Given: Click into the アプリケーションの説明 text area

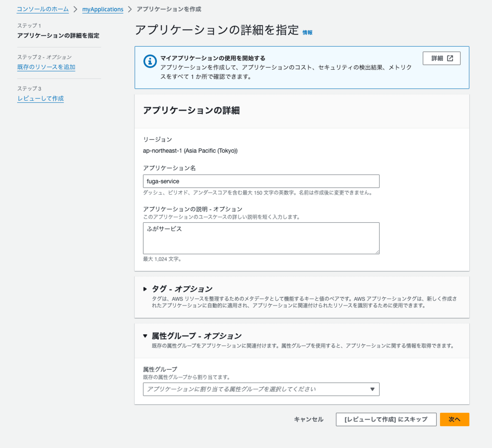Looking at the screenshot, I should click(x=261, y=238).
